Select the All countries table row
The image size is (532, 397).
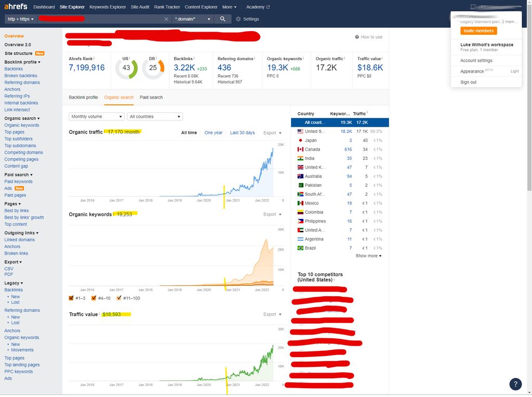pos(340,122)
